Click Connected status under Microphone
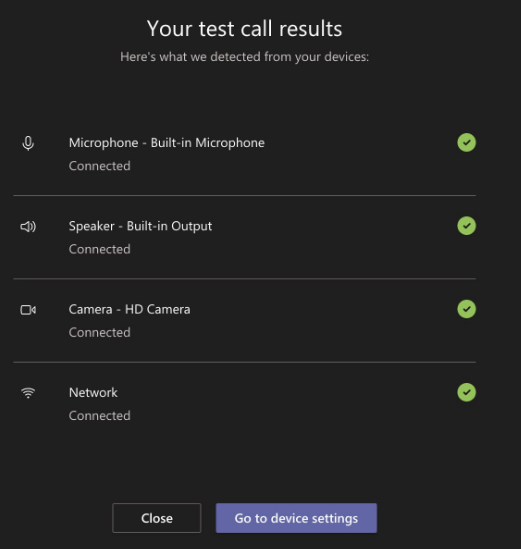Screen dimensions: 521x549 pyautogui.click(x=99, y=166)
